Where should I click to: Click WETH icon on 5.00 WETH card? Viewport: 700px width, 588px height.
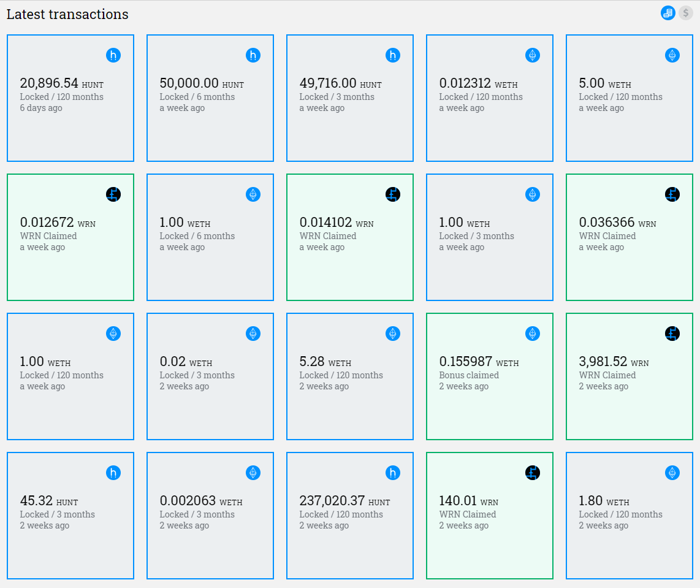click(x=672, y=55)
